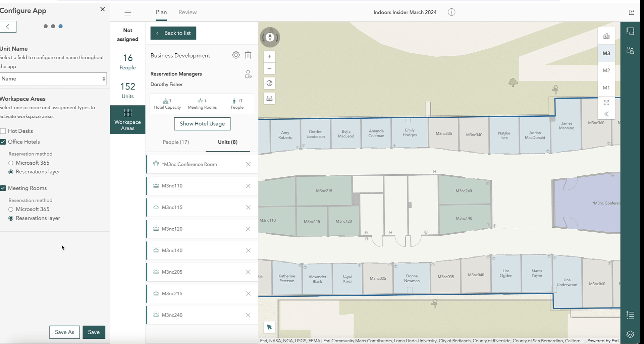
Task: Click the share icon at top right
Action: [x=632, y=12]
